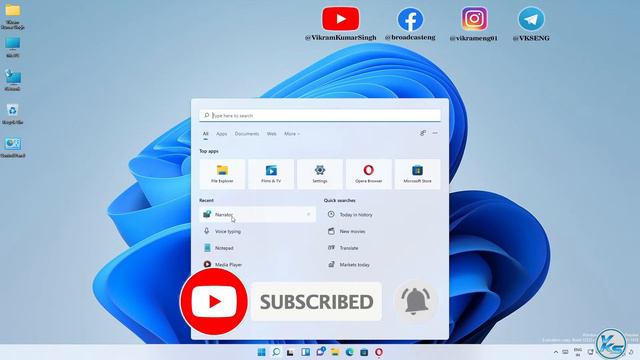Open Microsoft Store from Top apps
The height and width of the screenshot is (360, 640).
pos(417,174)
